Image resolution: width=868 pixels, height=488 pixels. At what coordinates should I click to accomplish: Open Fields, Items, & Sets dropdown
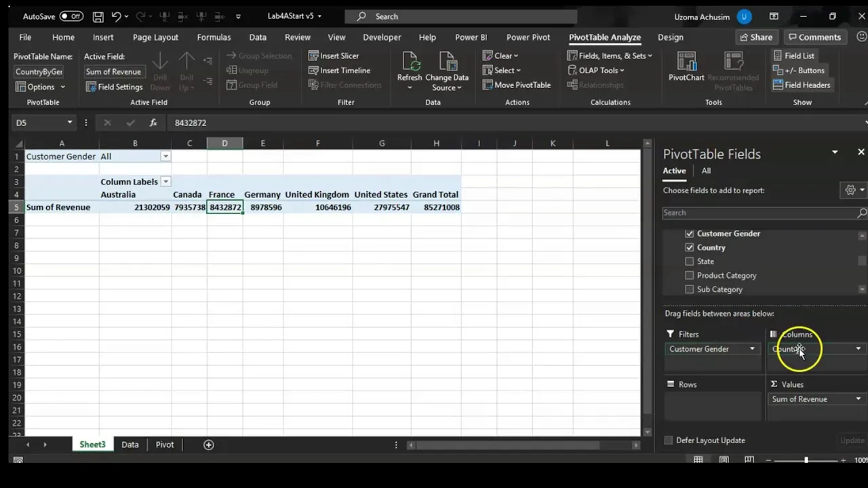(x=610, y=56)
